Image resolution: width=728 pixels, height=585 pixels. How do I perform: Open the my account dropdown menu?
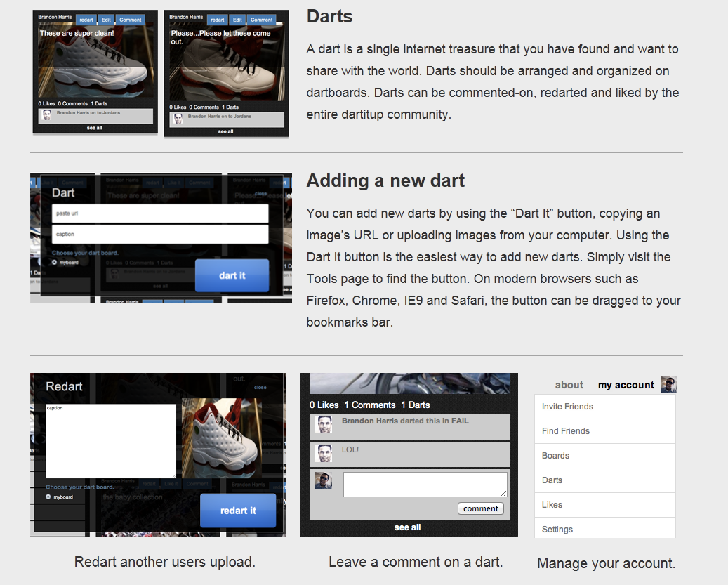pos(626,385)
